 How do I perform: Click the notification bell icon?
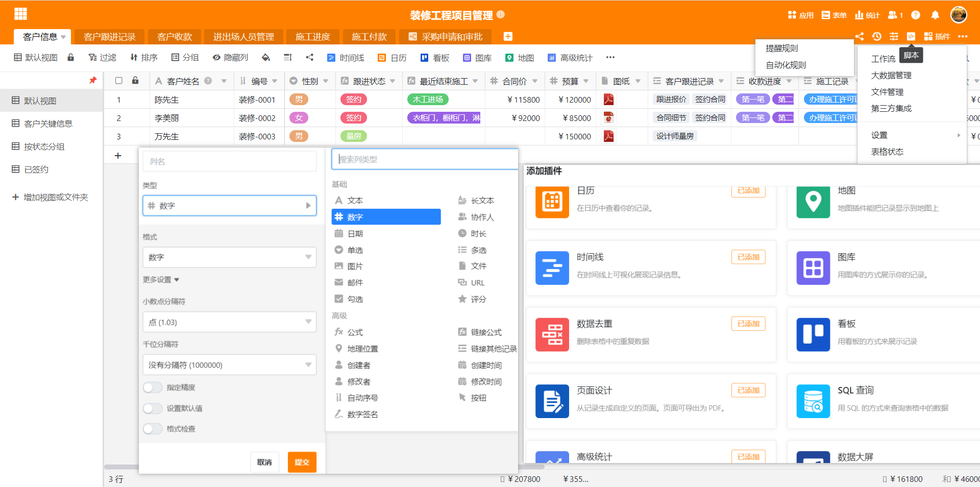[x=935, y=15]
